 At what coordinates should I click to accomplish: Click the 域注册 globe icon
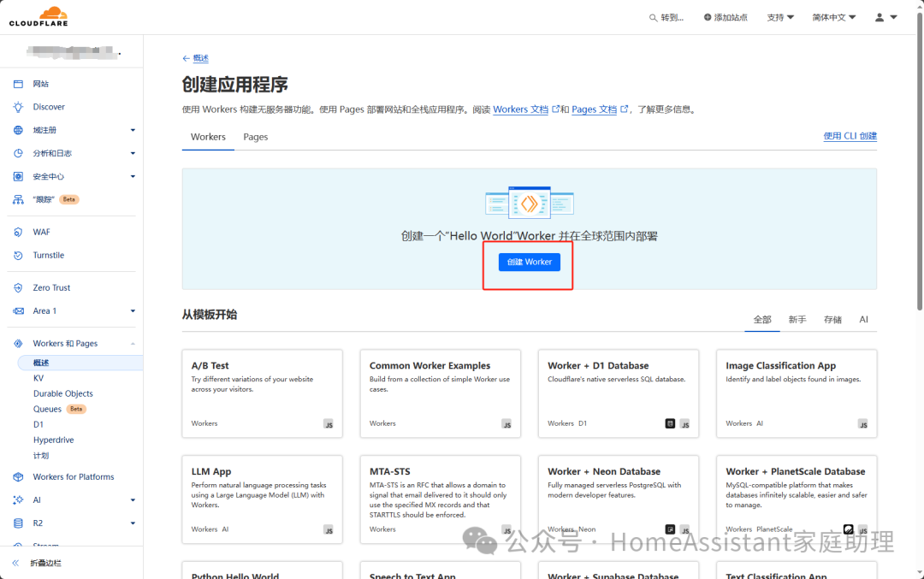(18, 130)
